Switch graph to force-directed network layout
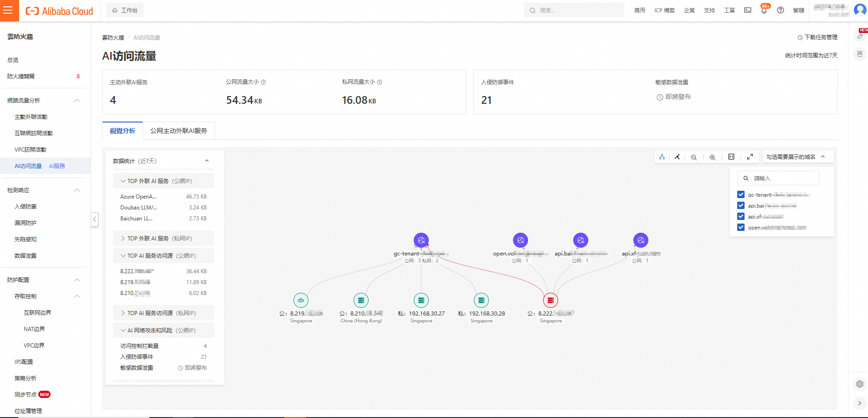Viewport: 868px width, 418px height. (677, 157)
